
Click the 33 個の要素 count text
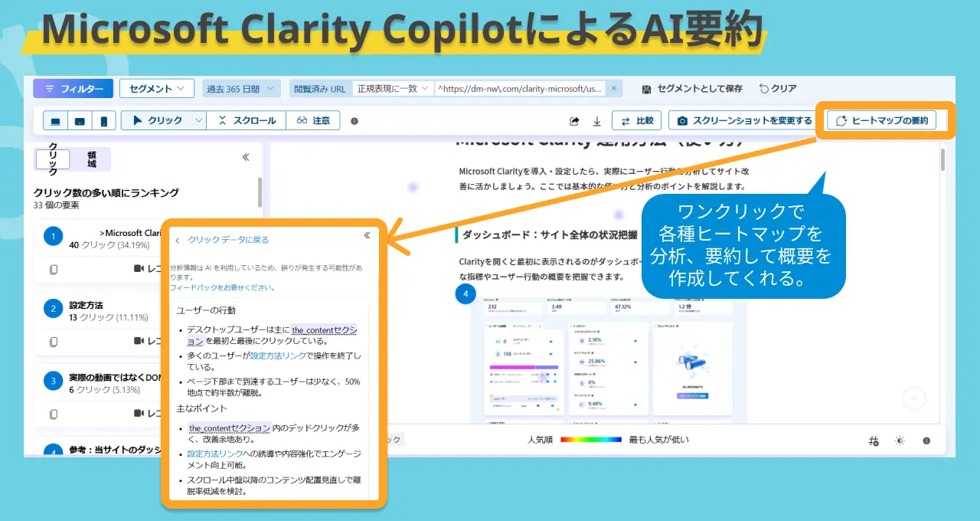(x=56, y=205)
